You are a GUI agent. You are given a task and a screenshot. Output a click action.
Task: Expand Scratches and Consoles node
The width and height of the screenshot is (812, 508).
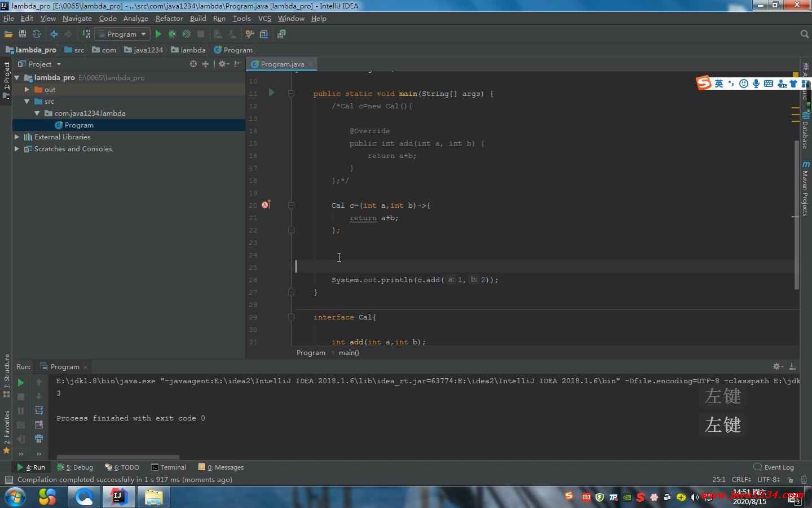coord(17,148)
